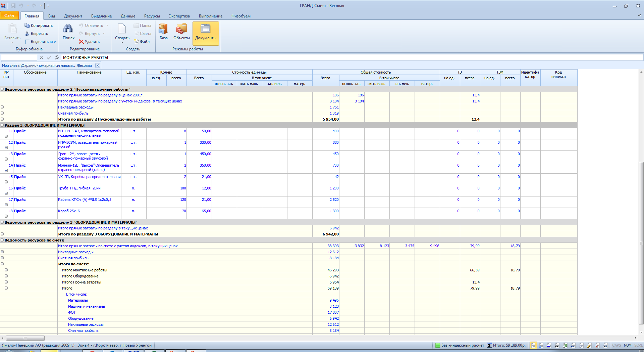Click the Вырезать scissors command
The height and width of the screenshot is (352, 644).
click(x=37, y=34)
